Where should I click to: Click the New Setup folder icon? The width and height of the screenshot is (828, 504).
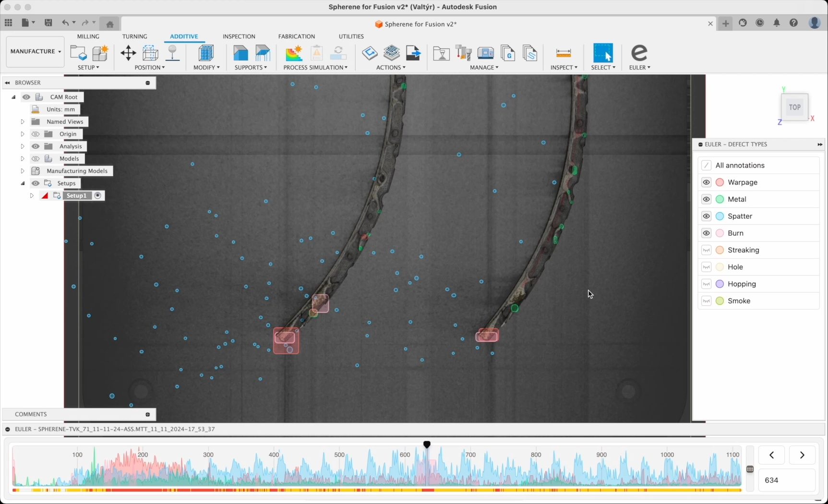(x=78, y=53)
